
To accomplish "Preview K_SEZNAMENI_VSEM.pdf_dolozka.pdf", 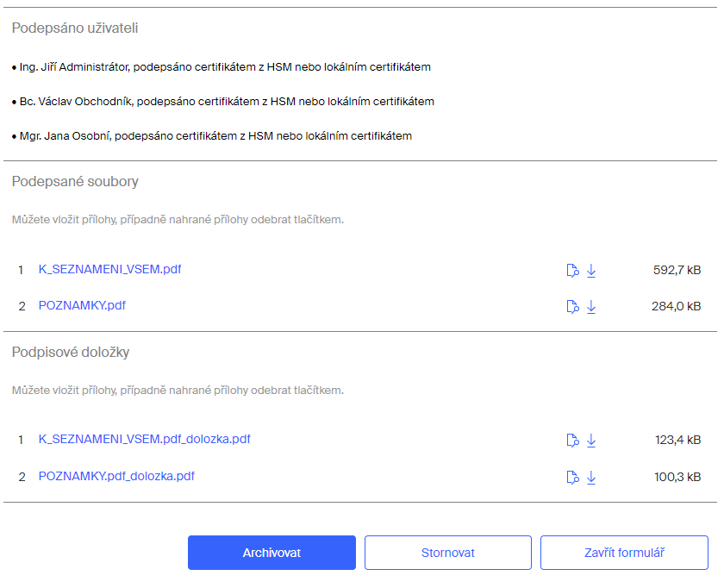I will 572,441.
